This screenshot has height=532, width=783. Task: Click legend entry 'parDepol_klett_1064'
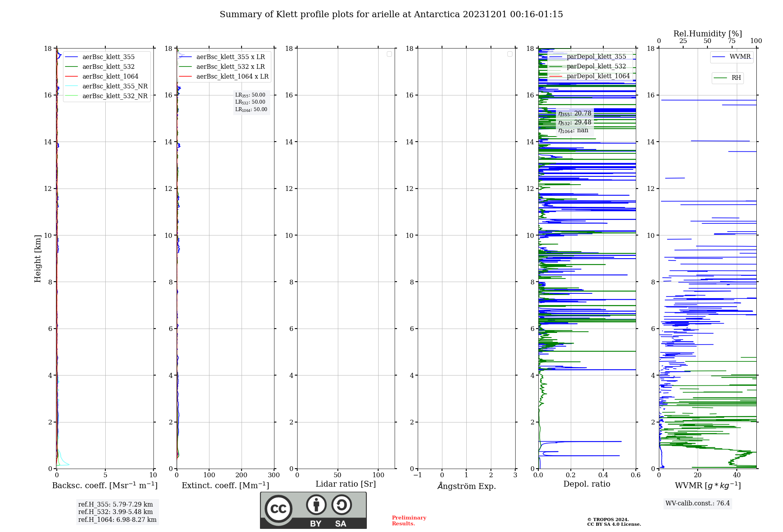tap(598, 76)
